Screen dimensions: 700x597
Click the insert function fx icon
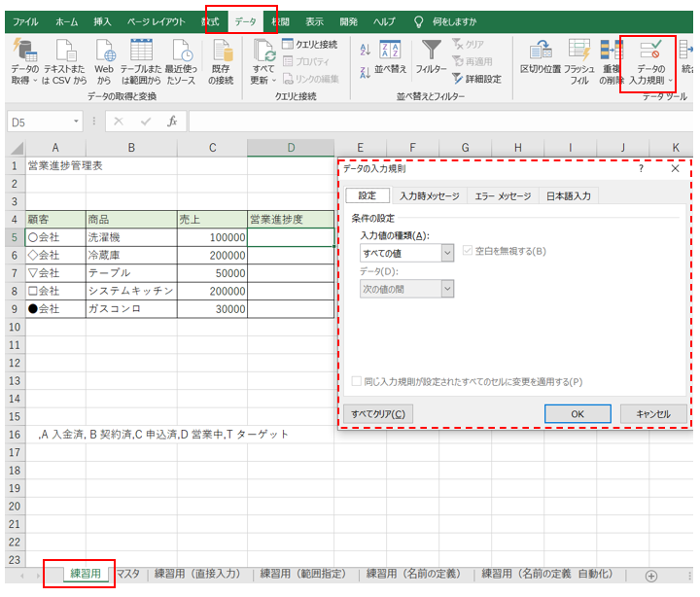172,122
